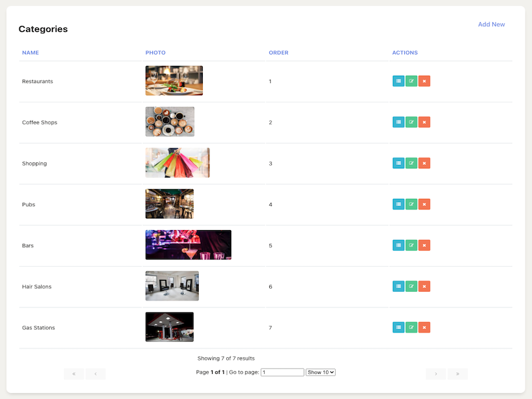Click the Categories heading
The image size is (532, 399).
pyautogui.click(x=43, y=29)
